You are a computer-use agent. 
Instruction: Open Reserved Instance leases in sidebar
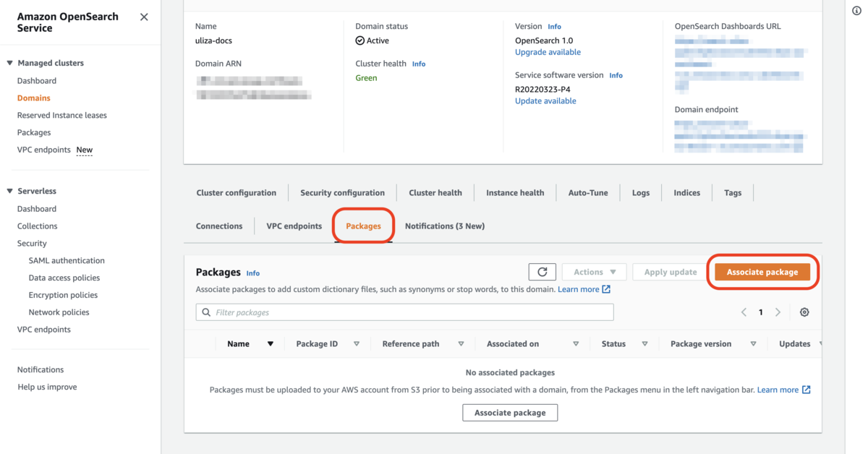click(x=62, y=116)
